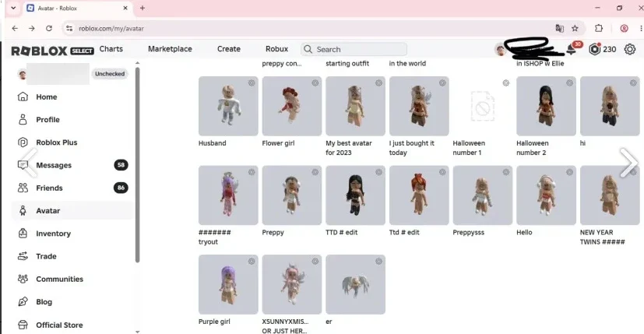Open the Inventory sidebar icon
The image size is (644, 334).
[x=23, y=234]
